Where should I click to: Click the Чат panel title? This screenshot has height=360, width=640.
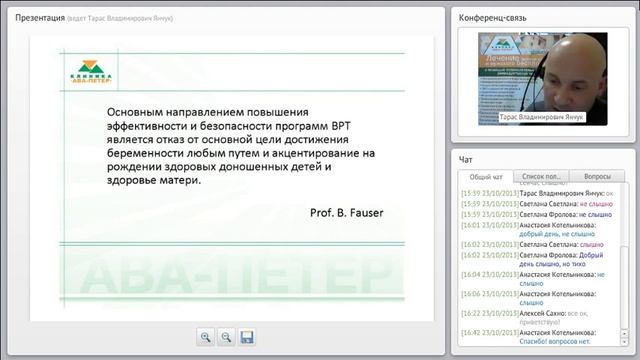coord(465,160)
